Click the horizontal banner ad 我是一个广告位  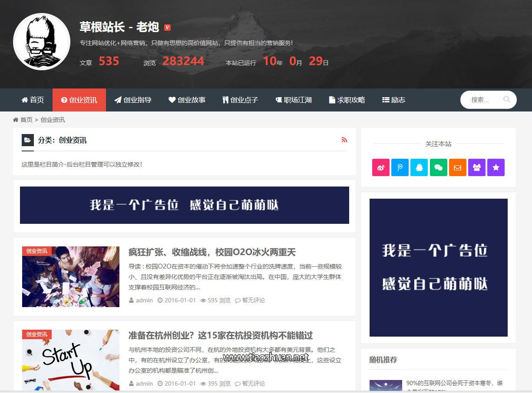[185, 205]
